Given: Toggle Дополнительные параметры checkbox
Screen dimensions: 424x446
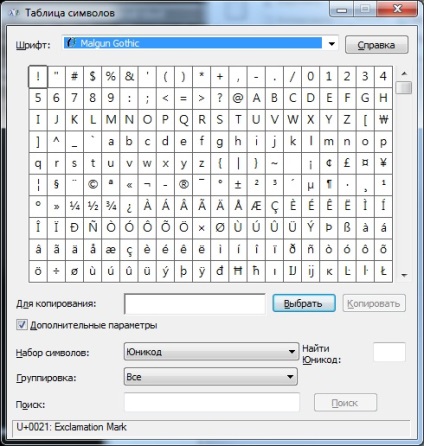Looking at the screenshot, I should [22, 325].
